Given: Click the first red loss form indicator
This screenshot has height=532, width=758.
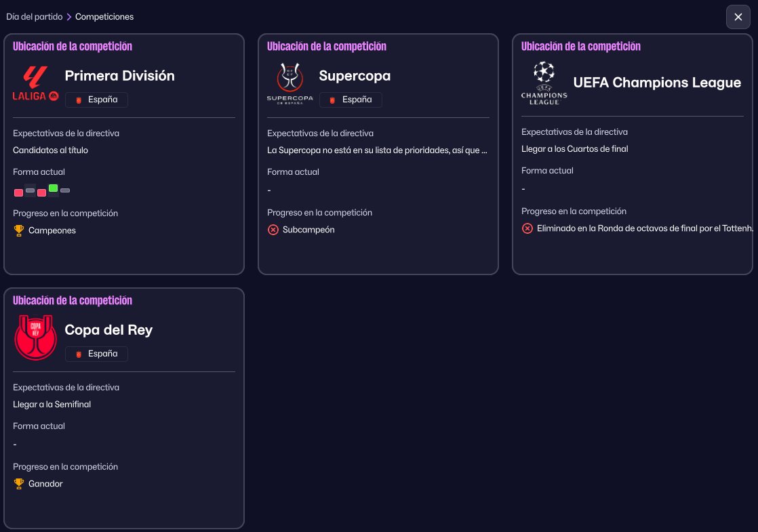Looking at the screenshot, I should point(18,193).
